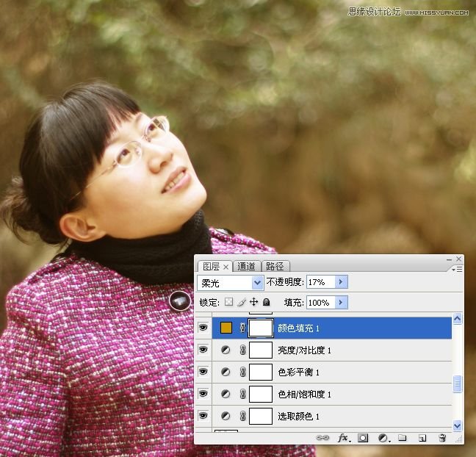Select the 选取颜色 1 mask thumbnail
Viewport: 476px width, 457px height.
point(261,416)
